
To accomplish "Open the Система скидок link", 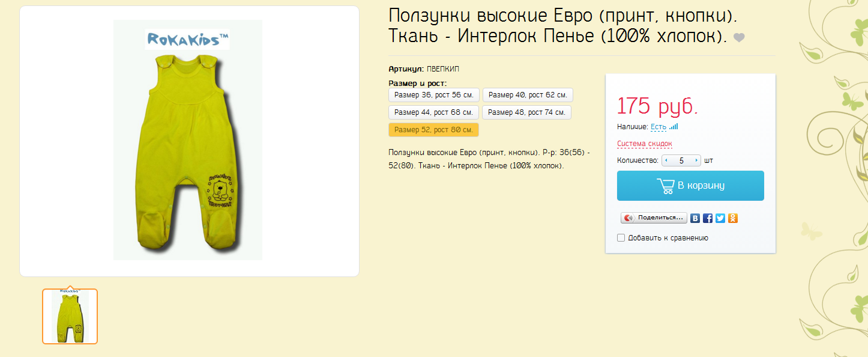I will (x=645, y=144).
